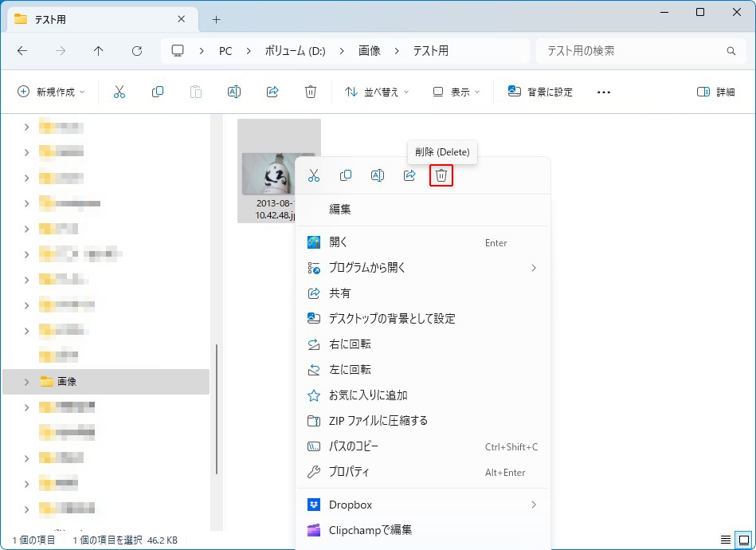Viewport: 756px width, 550px height.
Task: Open the 並べ替え sort dropdown
Action: click(x=377, y=92)
